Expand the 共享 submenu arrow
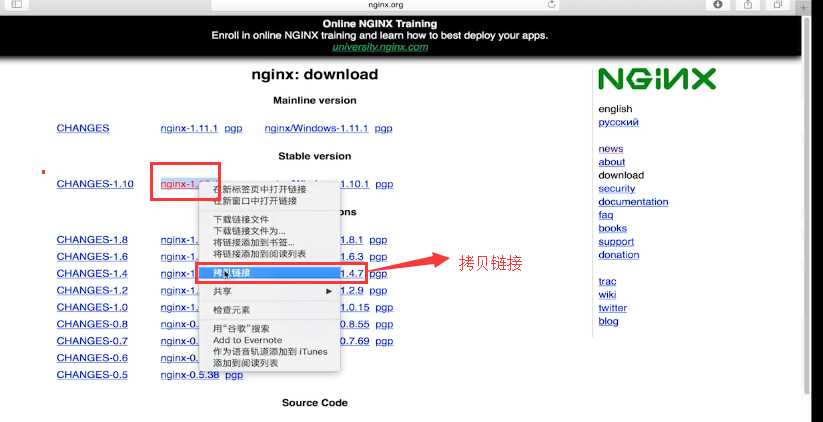This screenshot has width=823, height=422. point(329,291)
